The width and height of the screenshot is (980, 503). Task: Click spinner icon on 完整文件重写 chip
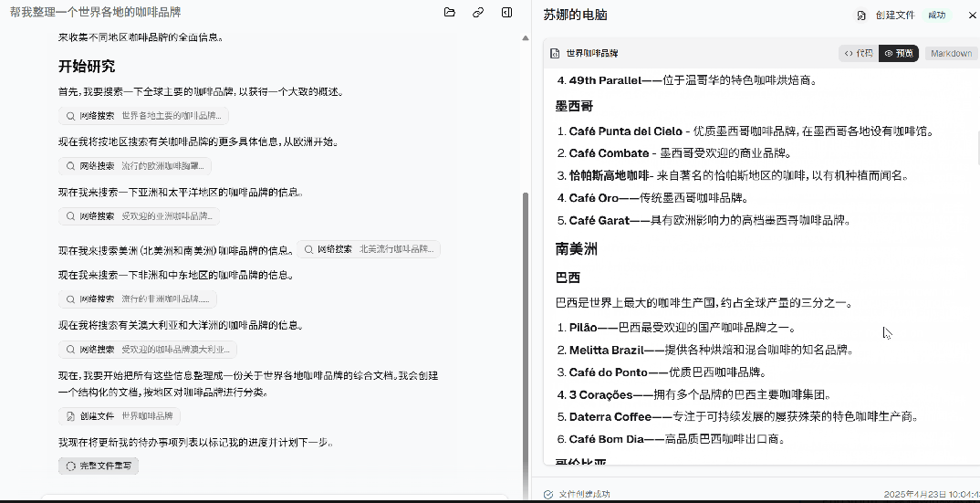click(70, 466)
